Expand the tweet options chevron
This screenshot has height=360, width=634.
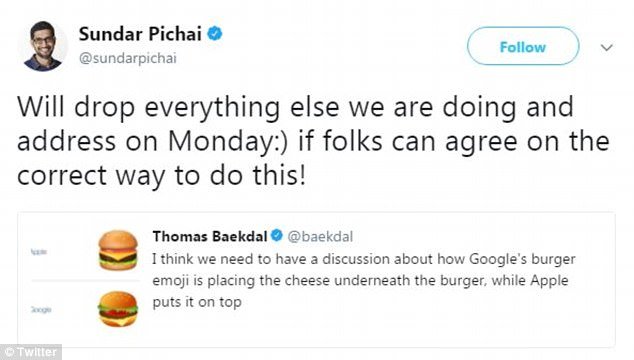[607, 48]
